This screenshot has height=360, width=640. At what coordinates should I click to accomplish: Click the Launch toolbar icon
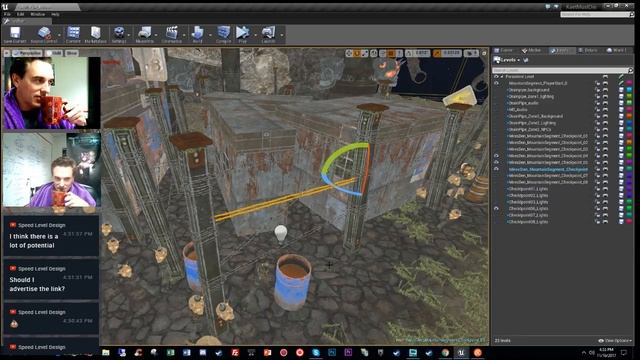tap(268, 33)
